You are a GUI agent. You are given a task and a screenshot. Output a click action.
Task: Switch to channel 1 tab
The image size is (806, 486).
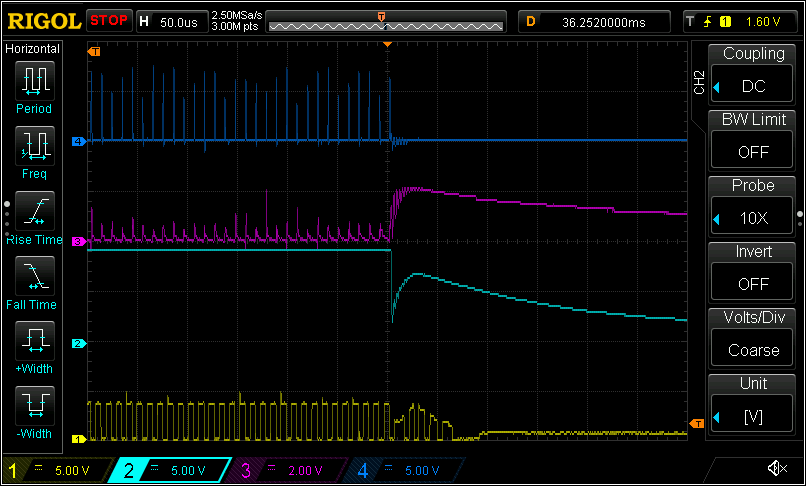[x=56, y=470]
